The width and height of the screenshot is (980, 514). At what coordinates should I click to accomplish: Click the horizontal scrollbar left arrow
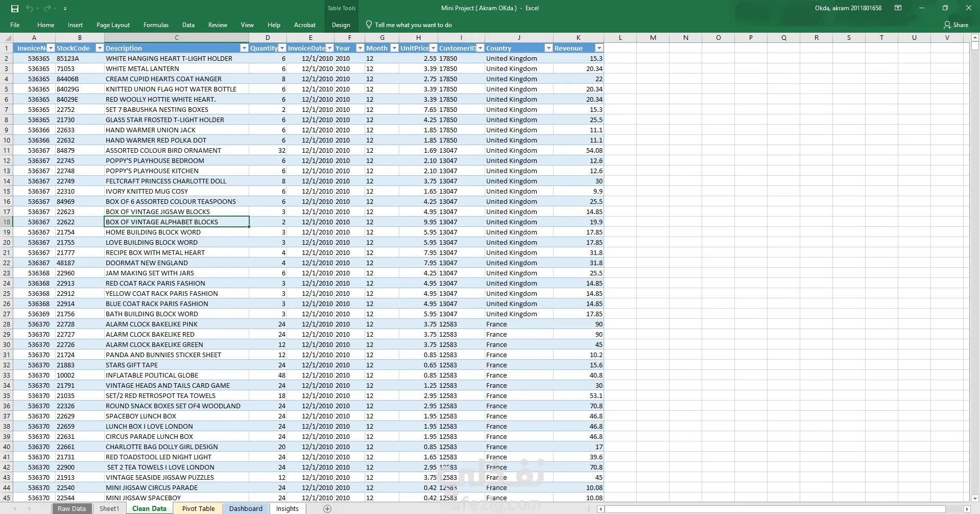point(601,509)
